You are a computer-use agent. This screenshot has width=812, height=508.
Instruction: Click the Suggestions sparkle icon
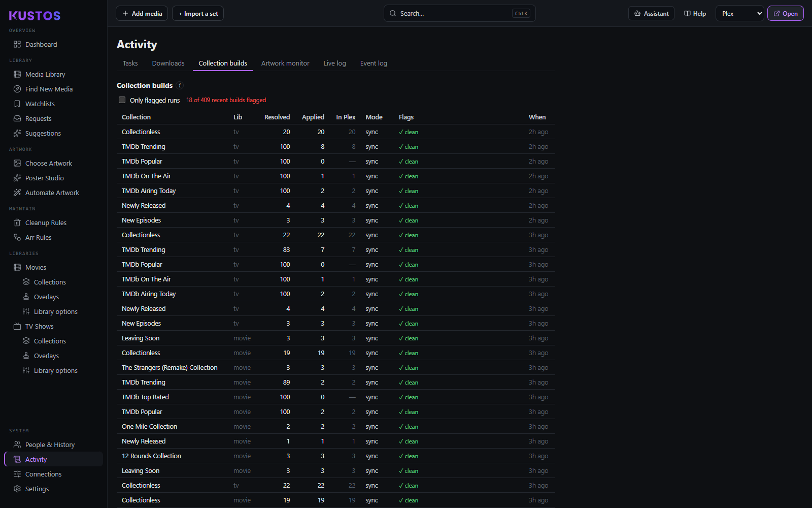(x=17, y=133)
